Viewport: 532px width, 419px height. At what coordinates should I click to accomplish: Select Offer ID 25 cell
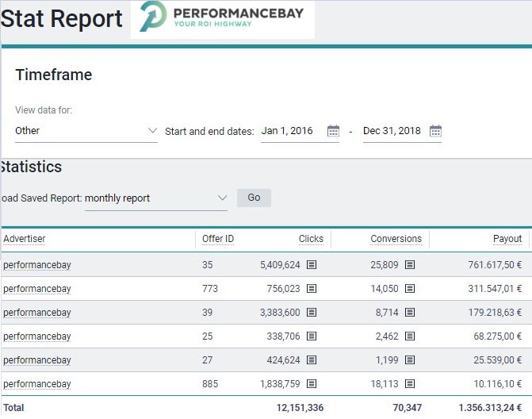click(x=207, y=336)
